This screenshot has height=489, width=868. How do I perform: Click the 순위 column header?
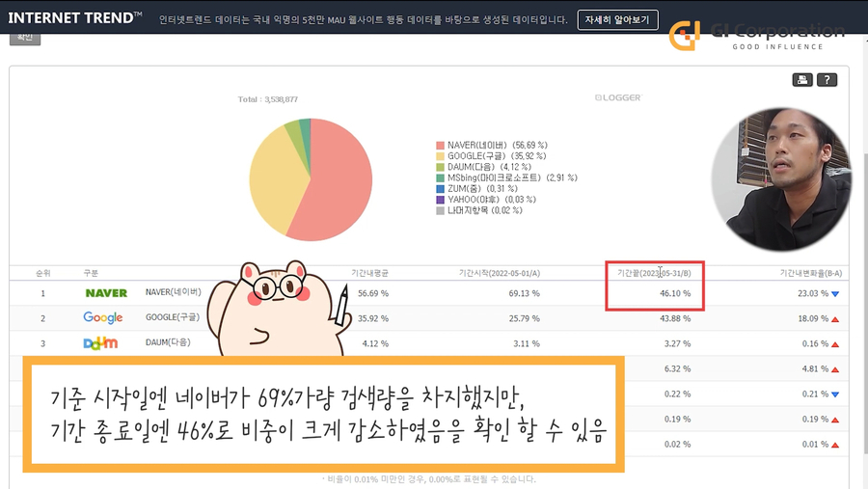(43, 273)
